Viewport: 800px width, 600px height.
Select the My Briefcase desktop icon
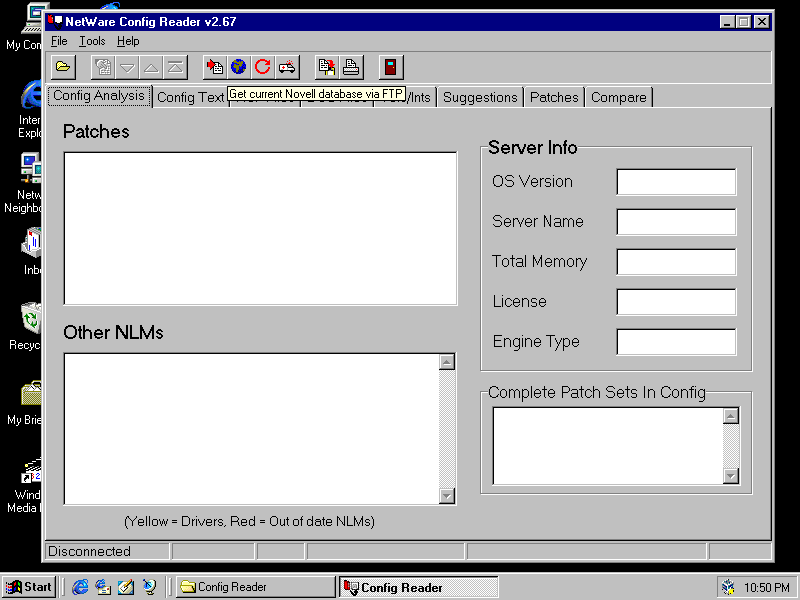point(26,403)
